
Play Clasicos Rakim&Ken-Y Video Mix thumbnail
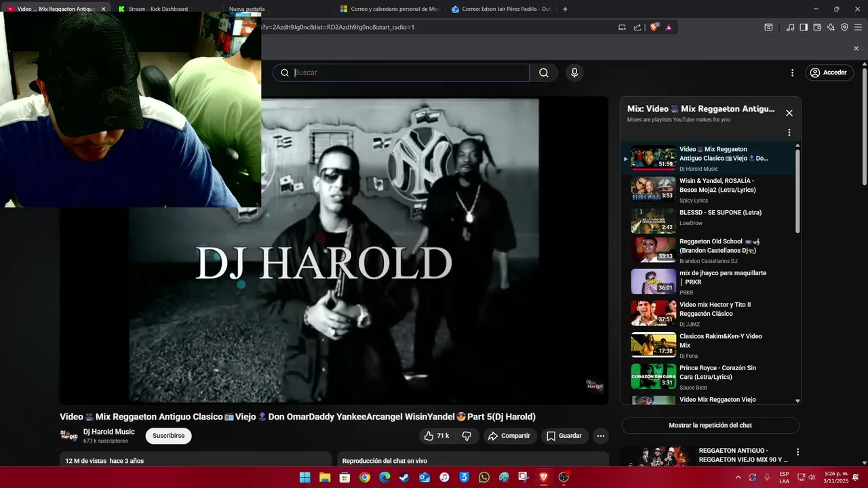[654, 344]
